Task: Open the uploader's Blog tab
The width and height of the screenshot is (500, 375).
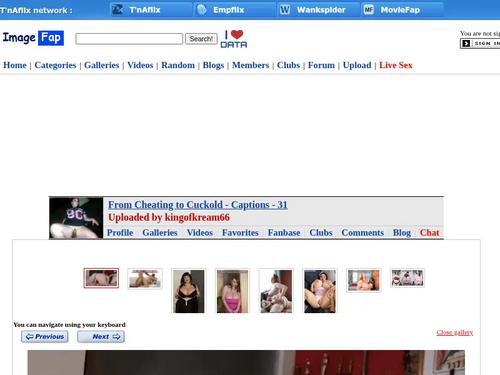Action: click(x=402, y=233)
